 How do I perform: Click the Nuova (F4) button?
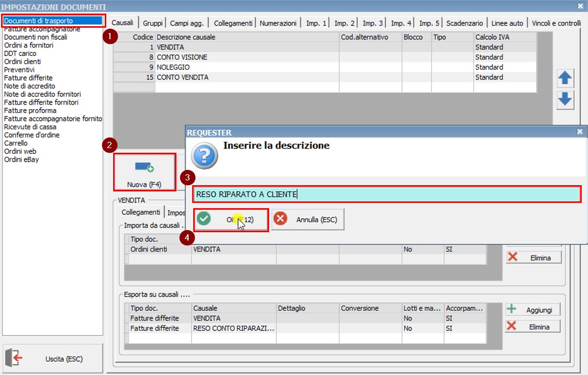[145, 172]
